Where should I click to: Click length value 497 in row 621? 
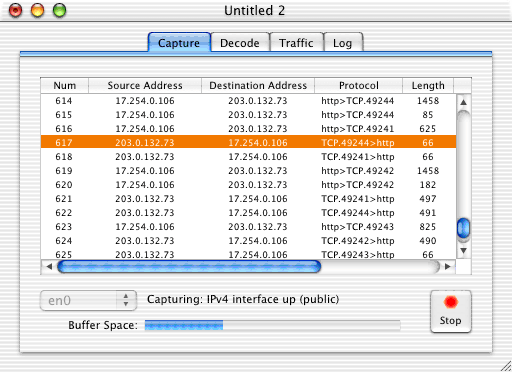pyautogui.click(x=428, y=199)
